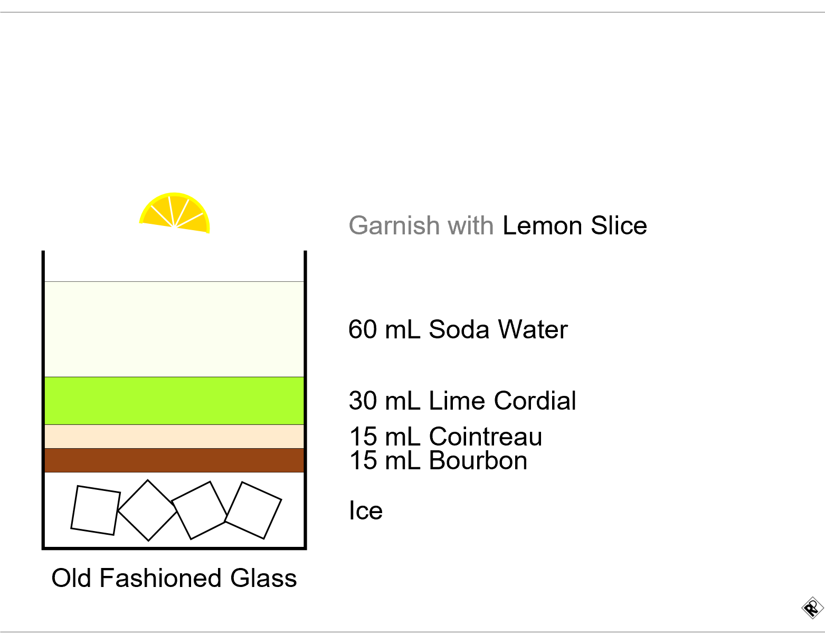Screen dimensions: 825x644
Task: Click the Lemon Slice text
Action: [575, 226]
